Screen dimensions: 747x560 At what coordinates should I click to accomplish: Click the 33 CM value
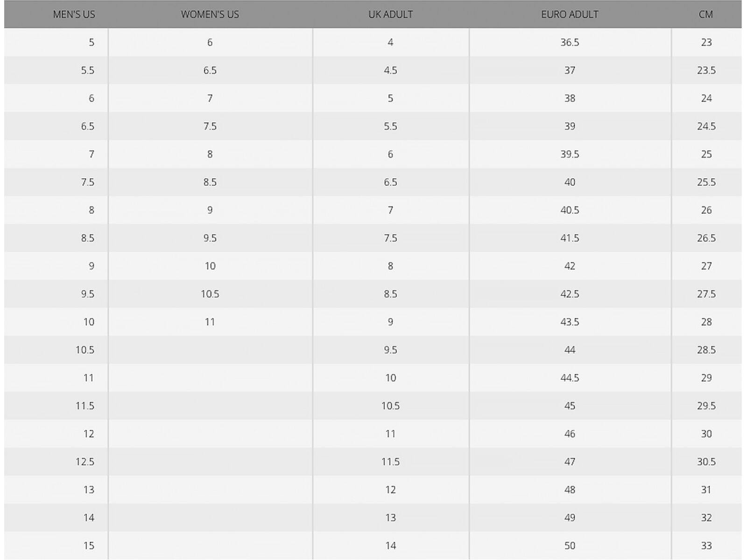click(x=706, y=546)
